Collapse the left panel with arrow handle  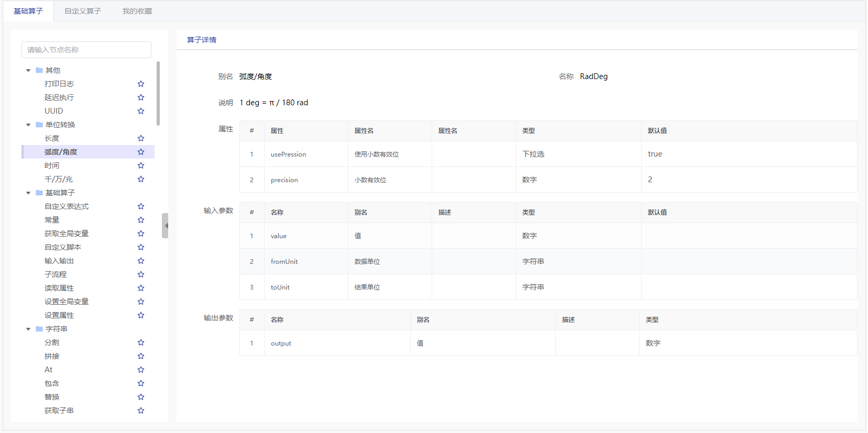[x=166, y=226]
